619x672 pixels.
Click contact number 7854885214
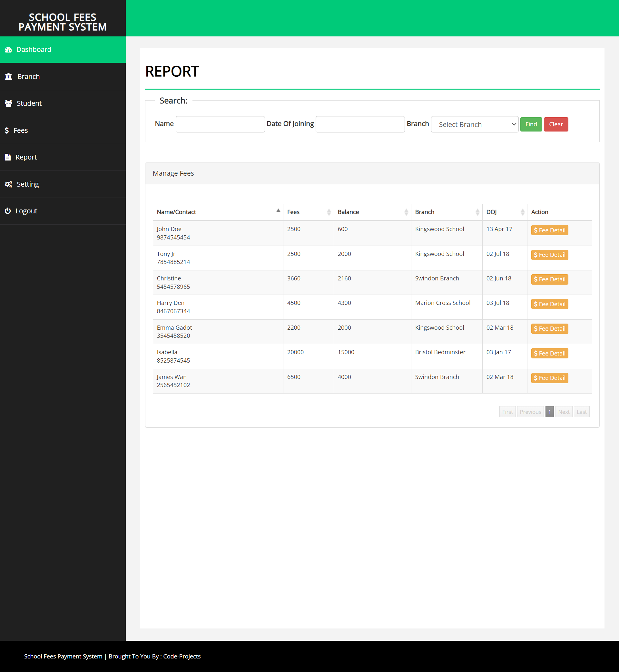173,262
